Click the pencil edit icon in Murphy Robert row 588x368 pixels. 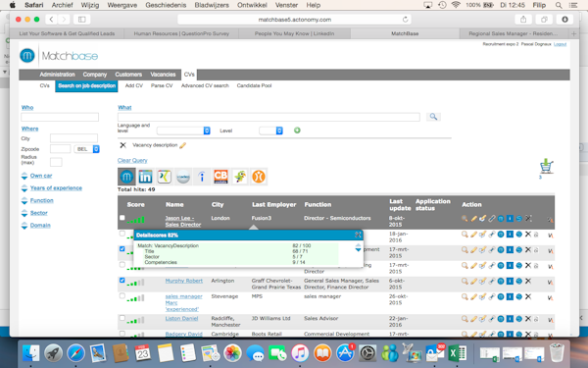coord(473,281)
